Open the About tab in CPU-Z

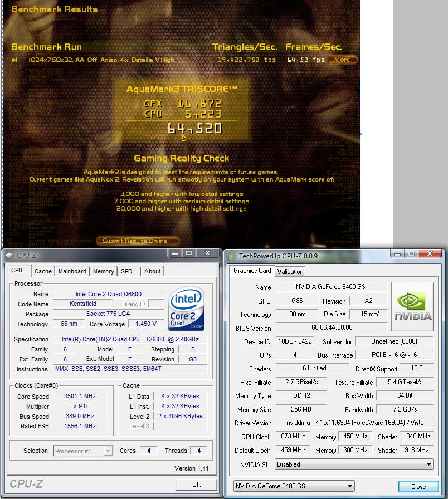point(153,271)
